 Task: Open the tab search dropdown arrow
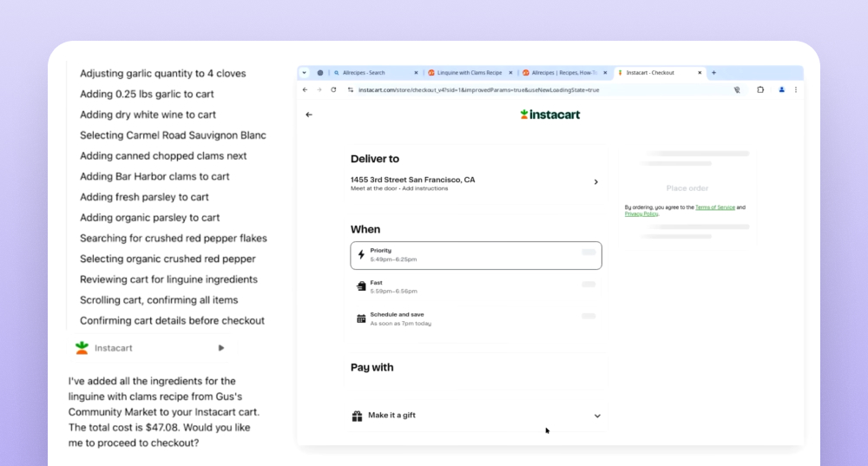(305, 73)
